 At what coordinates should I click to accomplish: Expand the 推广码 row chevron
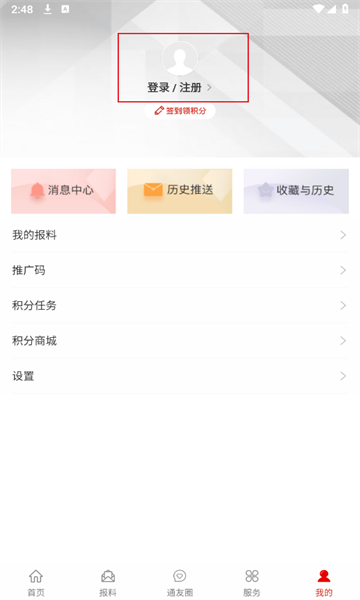coord(343,270)
